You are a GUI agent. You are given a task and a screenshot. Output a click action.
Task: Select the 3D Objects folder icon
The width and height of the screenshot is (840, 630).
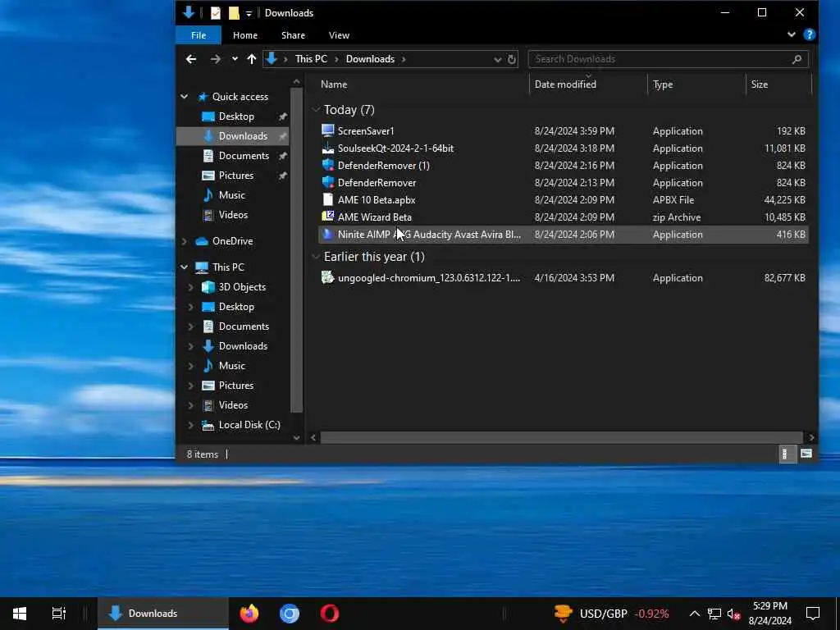click(208, 287)
